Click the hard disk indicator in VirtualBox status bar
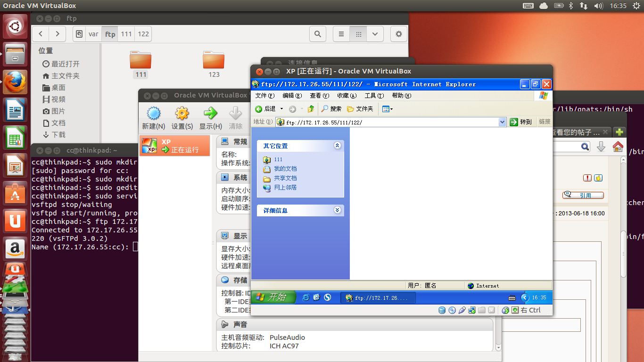Image resolution: width=644 pixels, height=362 pixels. [442, 310]
